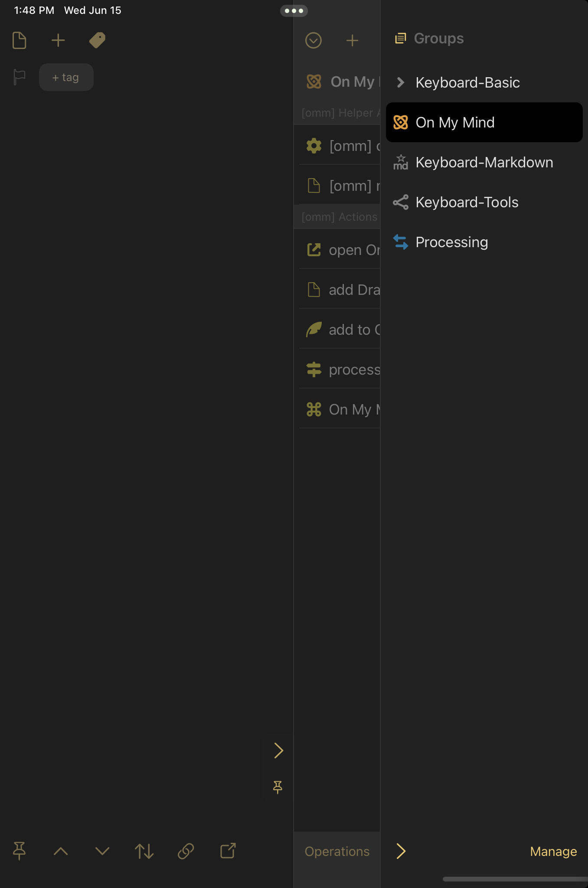588x888 pixels.
Task: Click the + tag field
Action: point(66,77)
